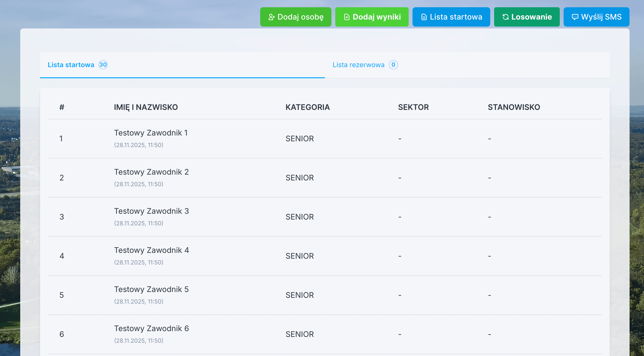Open results entry with Dodaj wyniki
Screen dimensions: 644x356
372,17
